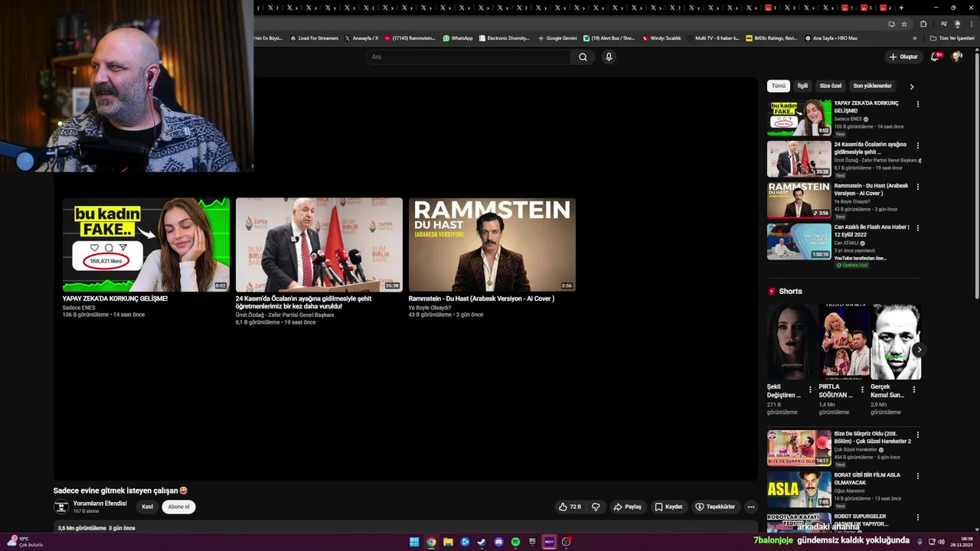Open PIRTLA SOĞUYAN short thumbnail
Image resolution: width=980 pixels, height=551 pixels.
click(844, 341)
